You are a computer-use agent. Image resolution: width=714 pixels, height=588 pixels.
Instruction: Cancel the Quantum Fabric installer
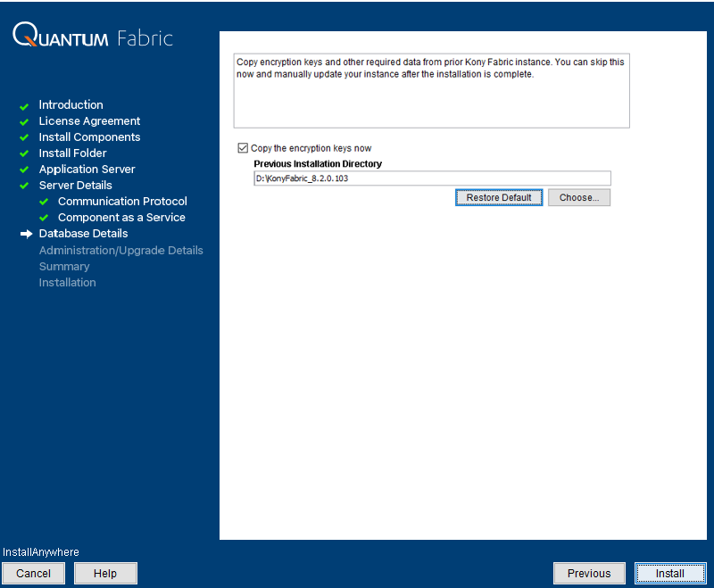coord(33,573)
